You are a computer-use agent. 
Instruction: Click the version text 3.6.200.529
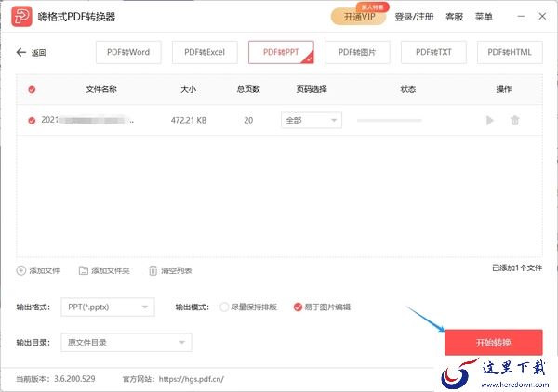click(x=74, y=379)
